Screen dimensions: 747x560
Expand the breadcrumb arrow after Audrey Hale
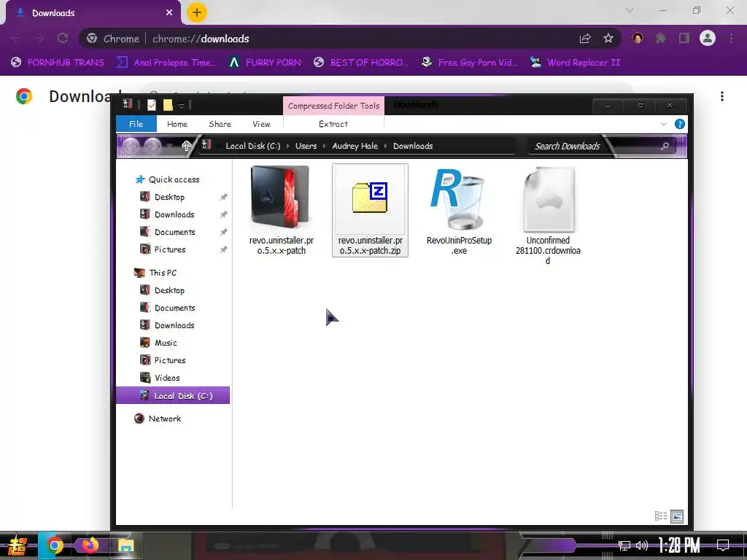pos(385,146)
